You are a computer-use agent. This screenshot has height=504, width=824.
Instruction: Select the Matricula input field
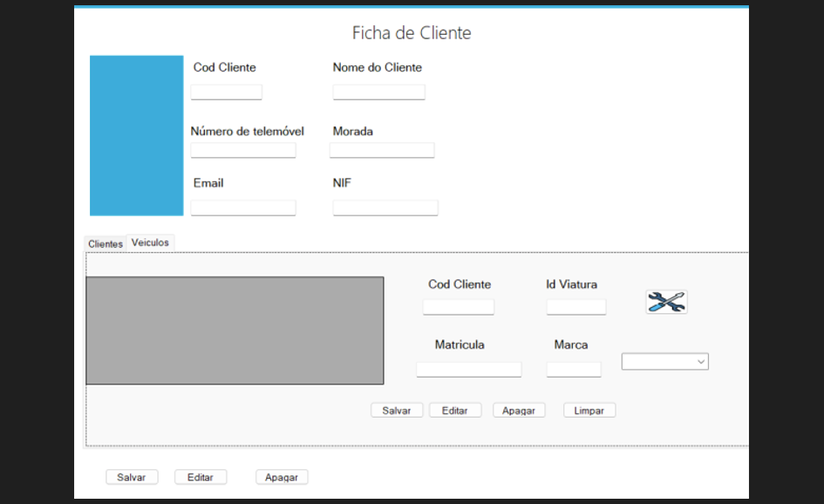click(468, 369)
